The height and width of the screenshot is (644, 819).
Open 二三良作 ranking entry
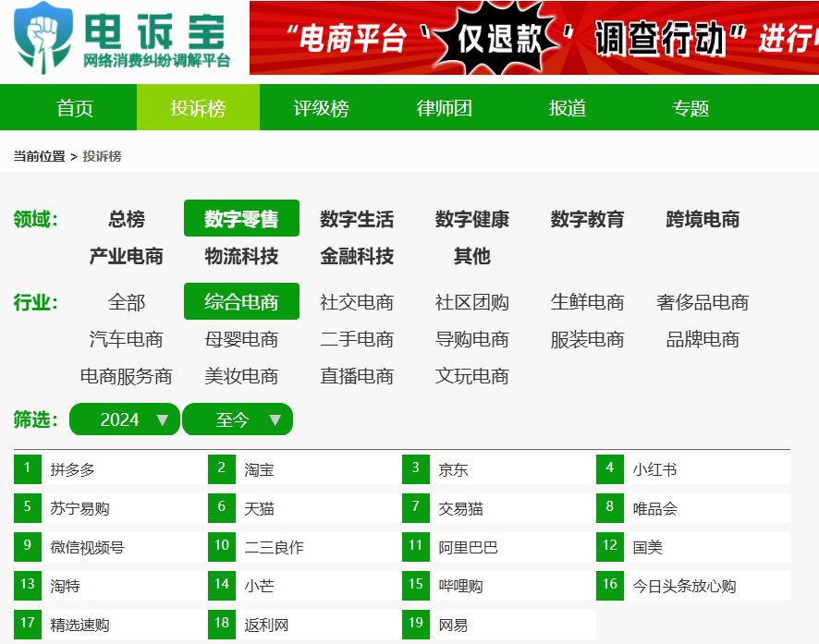pos(305,547)
